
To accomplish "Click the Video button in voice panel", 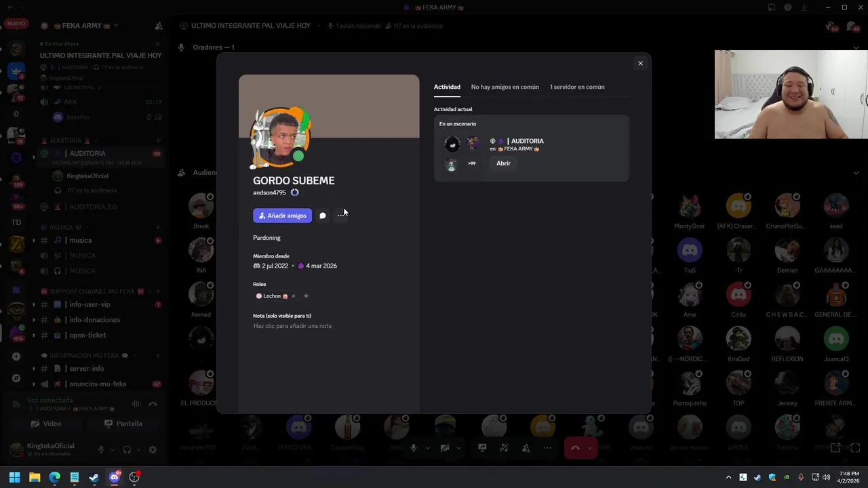I will 47,424.
